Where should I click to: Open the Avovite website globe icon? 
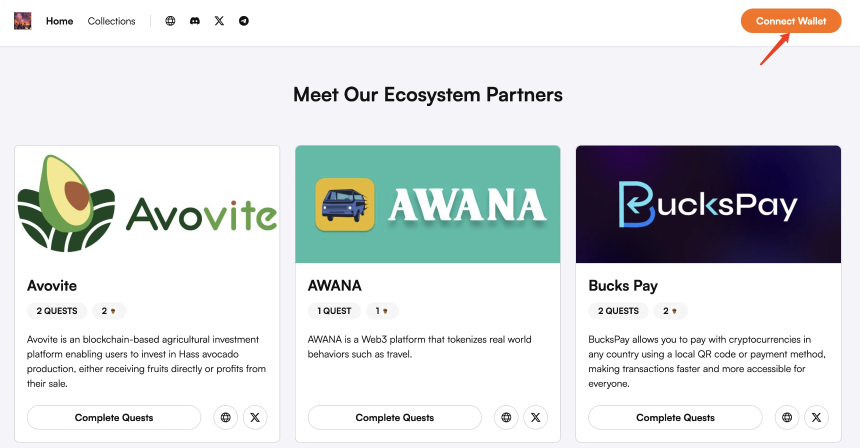coord(225,417)
